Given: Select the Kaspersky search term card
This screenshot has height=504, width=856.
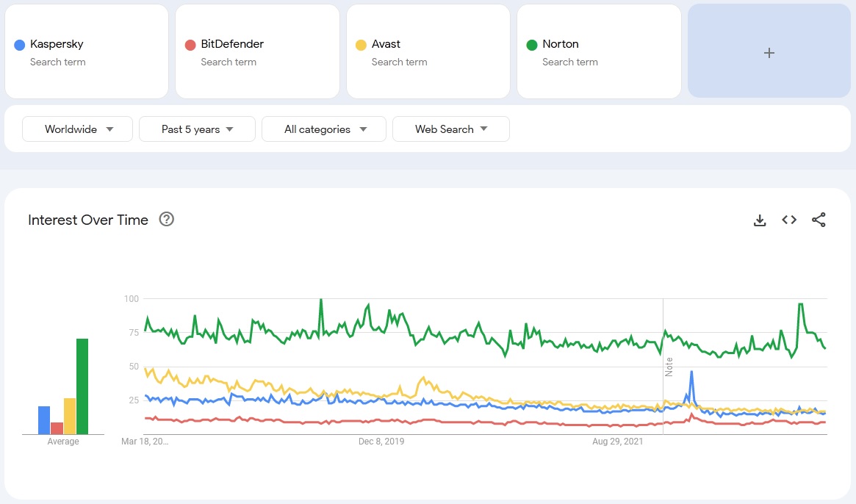Looking at the screenshot, I should (x=87, y=51).
